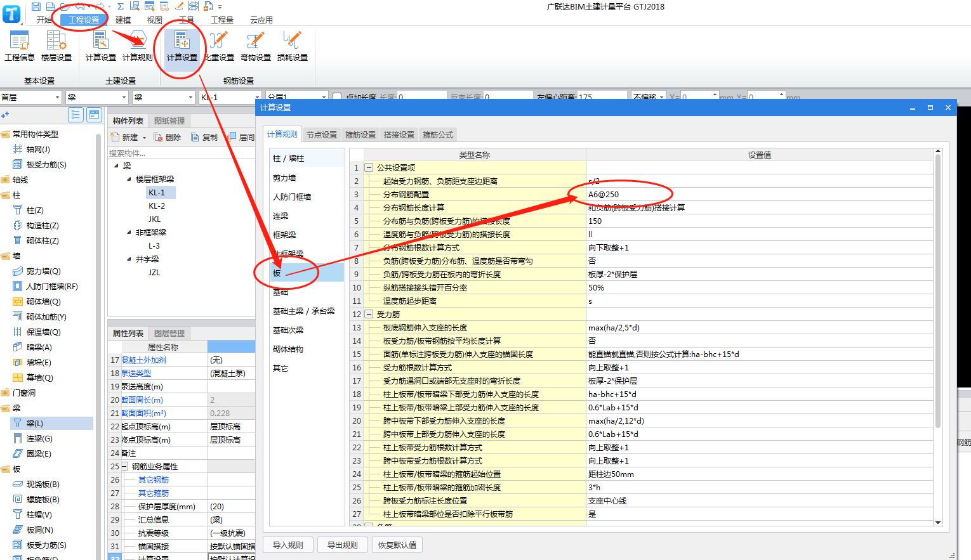Switch to 图层管理 tab
The height and width of the screenshot is (560, 971).
[x=169, y=333]
